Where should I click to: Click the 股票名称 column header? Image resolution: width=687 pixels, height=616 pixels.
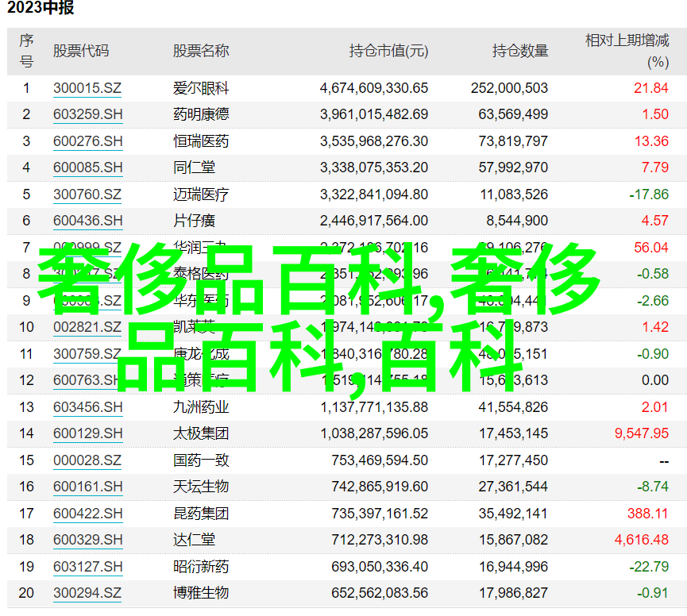coord(201,52)
